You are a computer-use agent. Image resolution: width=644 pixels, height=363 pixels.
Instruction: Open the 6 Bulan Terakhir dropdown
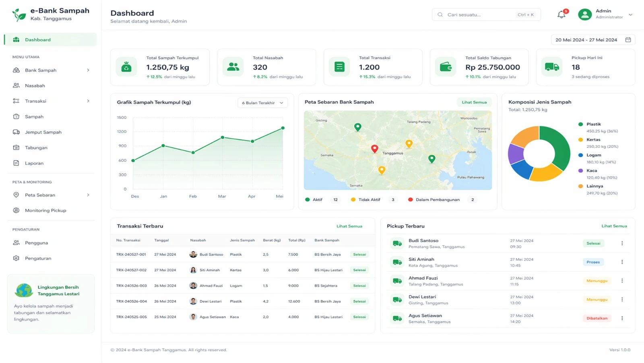tap(262, 103)
